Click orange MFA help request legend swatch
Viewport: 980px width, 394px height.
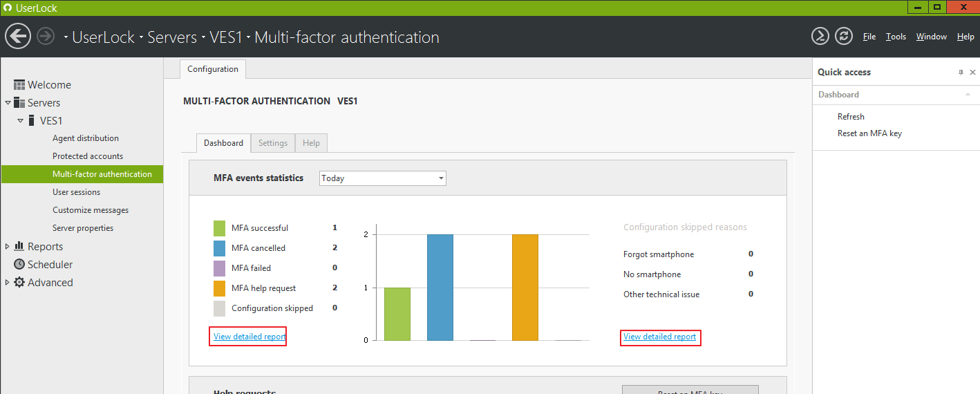coord(220,288)
